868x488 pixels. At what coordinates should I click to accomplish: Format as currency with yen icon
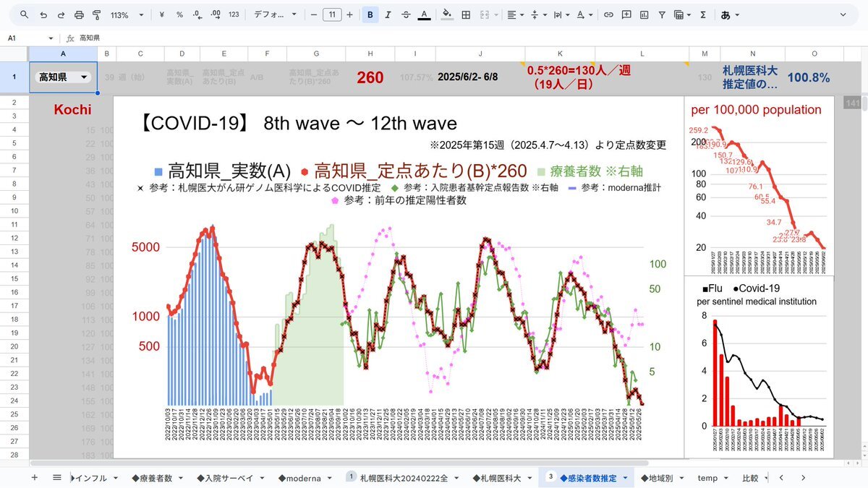click(161, 14)
